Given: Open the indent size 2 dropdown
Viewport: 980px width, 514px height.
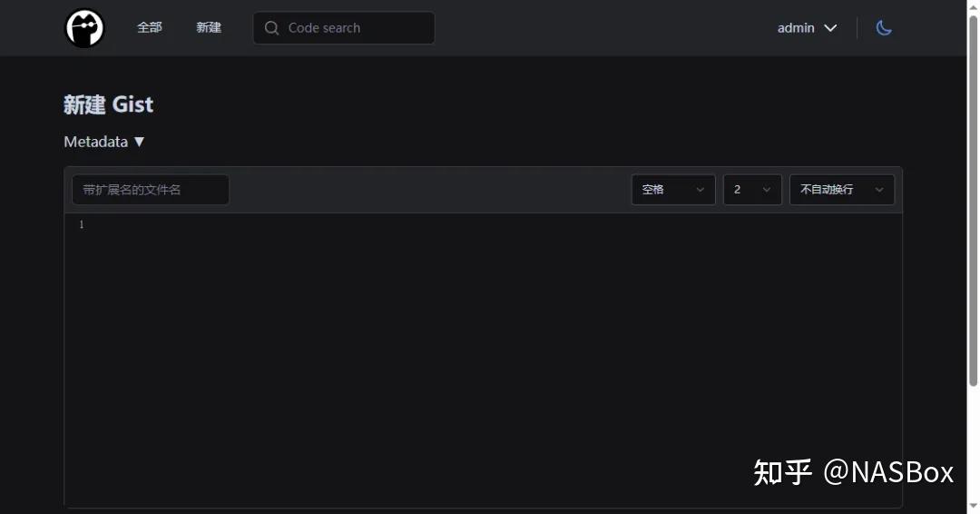Looking at the screenshot, I should tap(751, 190).
